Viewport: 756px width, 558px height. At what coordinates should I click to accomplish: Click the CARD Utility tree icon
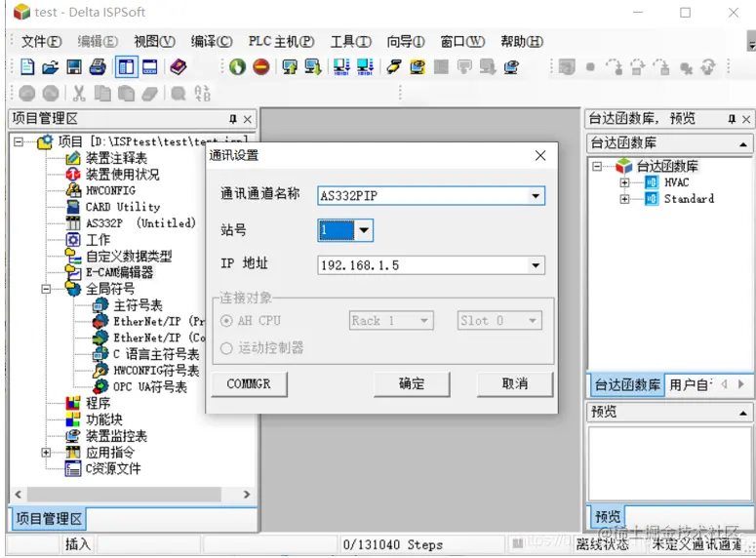pyautogui.click(x=73, y=207)
